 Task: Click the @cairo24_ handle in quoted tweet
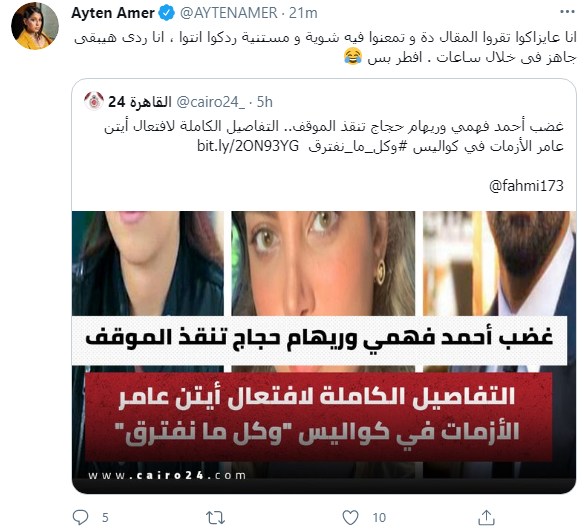pyautogui.click(x=210, y=102)
